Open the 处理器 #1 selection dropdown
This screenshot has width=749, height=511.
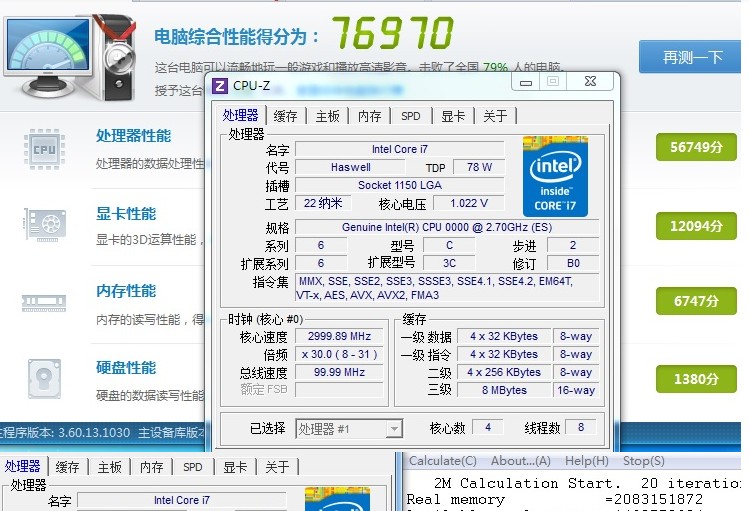[x=394, y=428]
